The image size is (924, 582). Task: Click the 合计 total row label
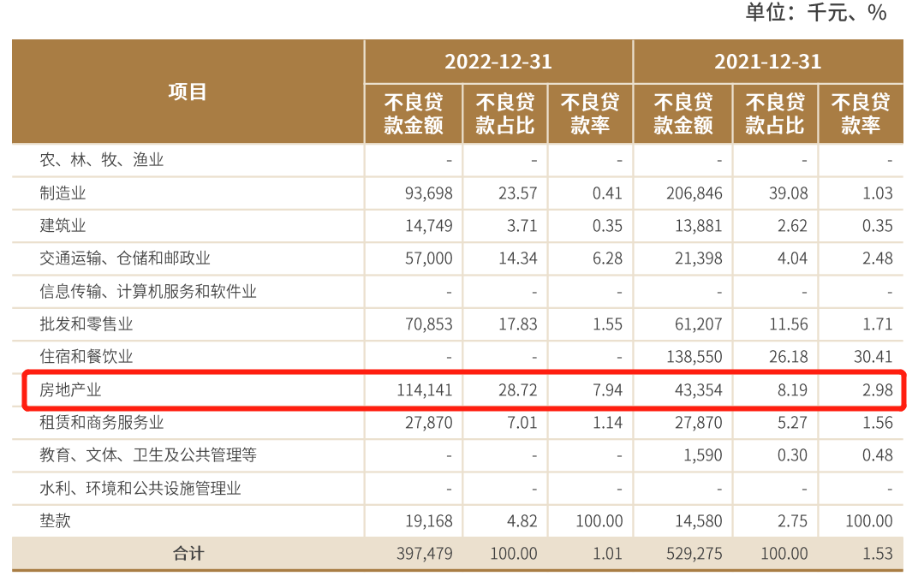(x=188, y=554)
